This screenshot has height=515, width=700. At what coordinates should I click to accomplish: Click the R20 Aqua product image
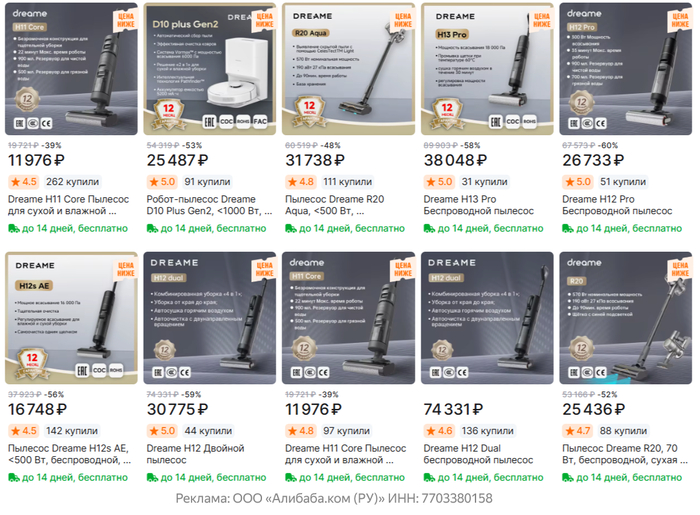[348, 69]
